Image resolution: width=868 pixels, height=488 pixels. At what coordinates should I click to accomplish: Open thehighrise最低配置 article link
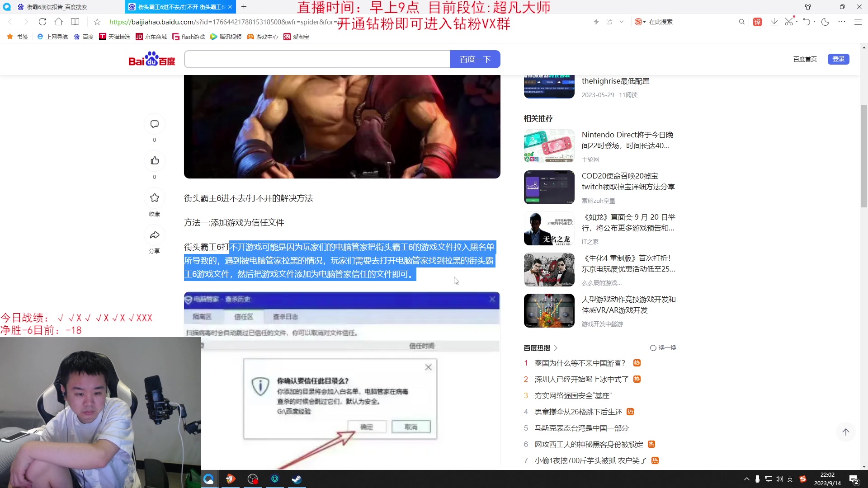[616, 81]
